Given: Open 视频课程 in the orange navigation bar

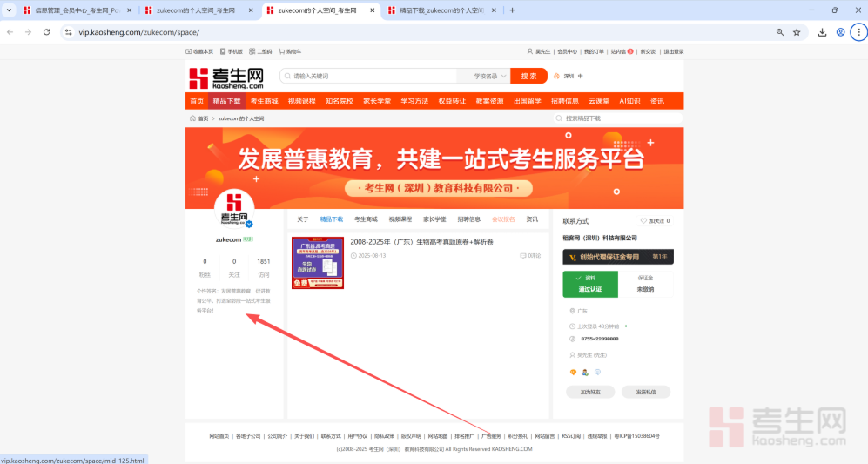Looking at the screenshot, I should click(x=301, y=101).
